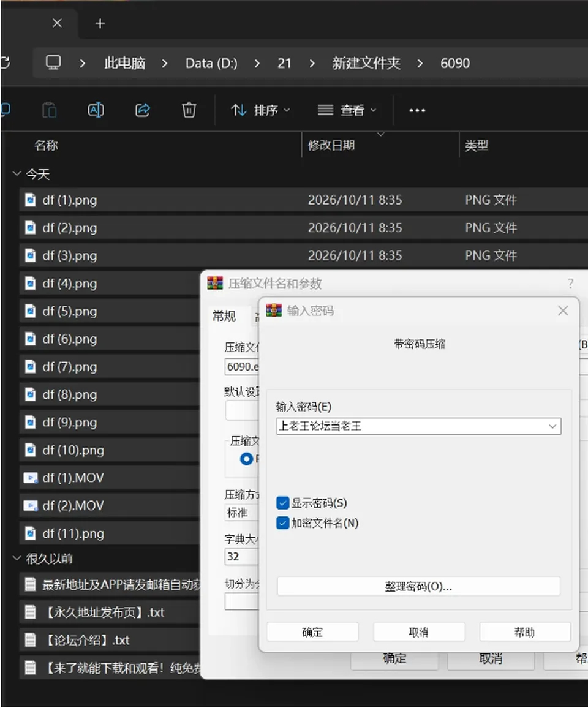
Task: Select the df (1).MOV video file icon
Action: coord(30,478)
